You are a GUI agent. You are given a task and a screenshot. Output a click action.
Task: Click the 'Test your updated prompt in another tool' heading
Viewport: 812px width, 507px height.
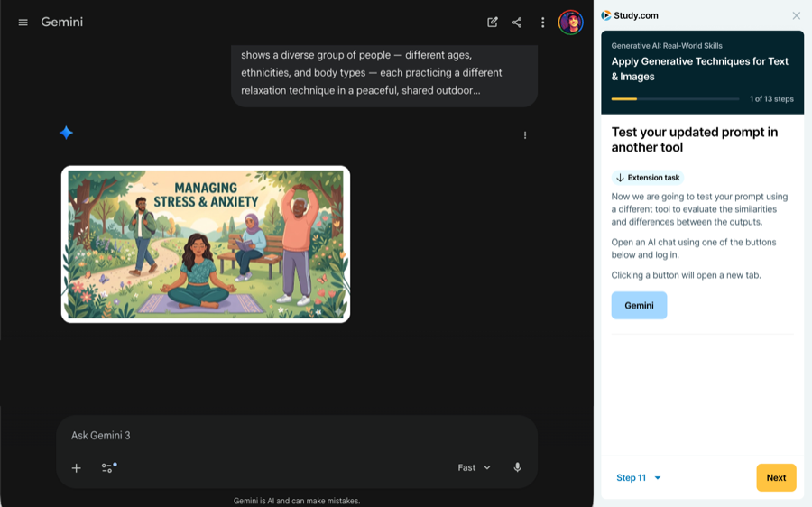[x=695, y=140]
